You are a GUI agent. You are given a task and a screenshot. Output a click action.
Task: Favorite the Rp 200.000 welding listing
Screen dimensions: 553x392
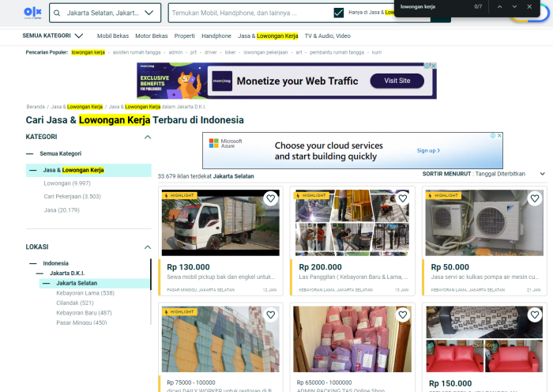(x=404, y=198)
